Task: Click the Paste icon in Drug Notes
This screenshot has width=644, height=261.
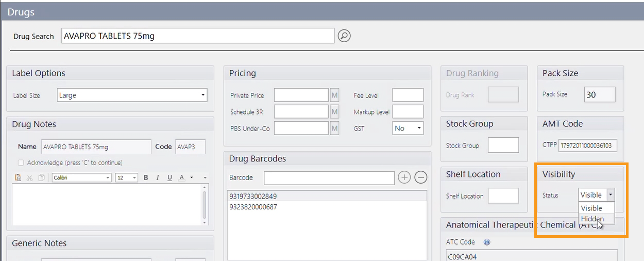Action: pos(19,177)
